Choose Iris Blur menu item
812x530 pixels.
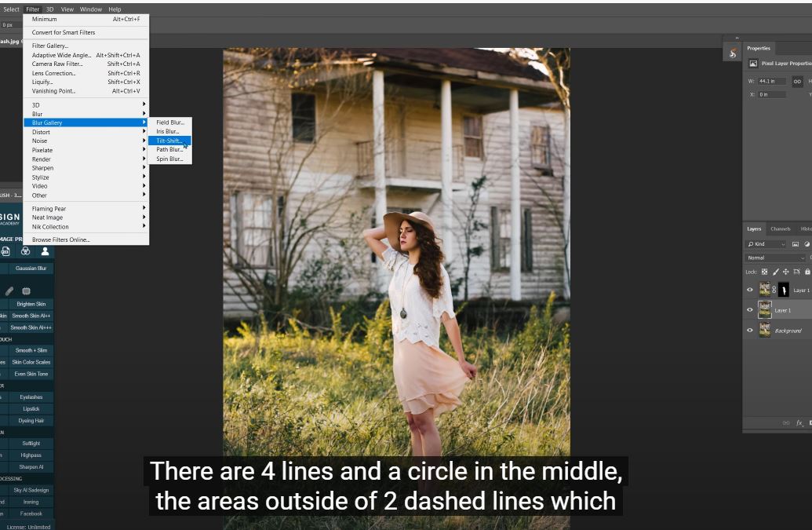click(x=170, y=132)
